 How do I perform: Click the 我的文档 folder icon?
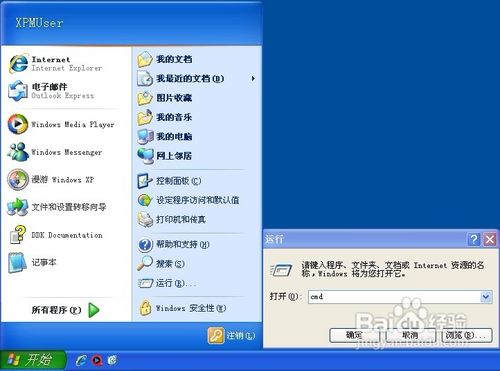[x=145, y=59]
